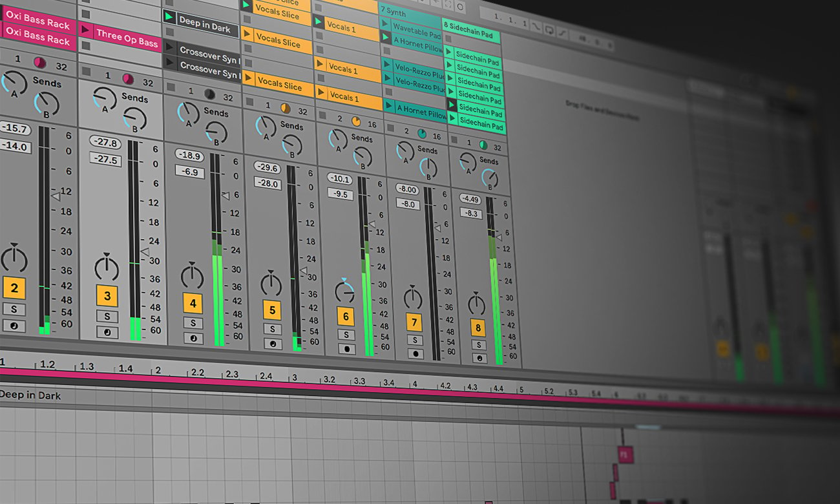Launch the lowest Vocals Slice clip
The width and height of the screenshot is (840, 504).
point(247,78)
